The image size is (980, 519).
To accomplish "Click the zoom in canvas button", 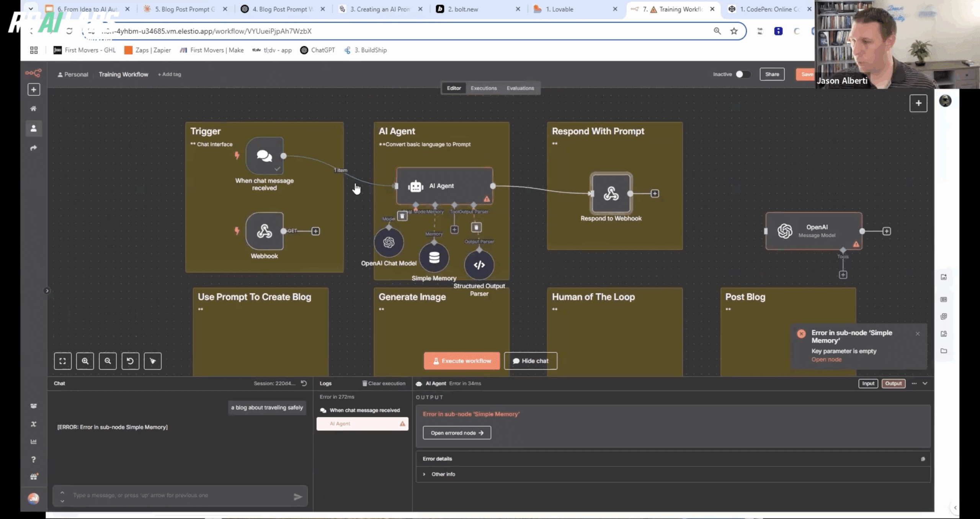I will coord(85,361).
